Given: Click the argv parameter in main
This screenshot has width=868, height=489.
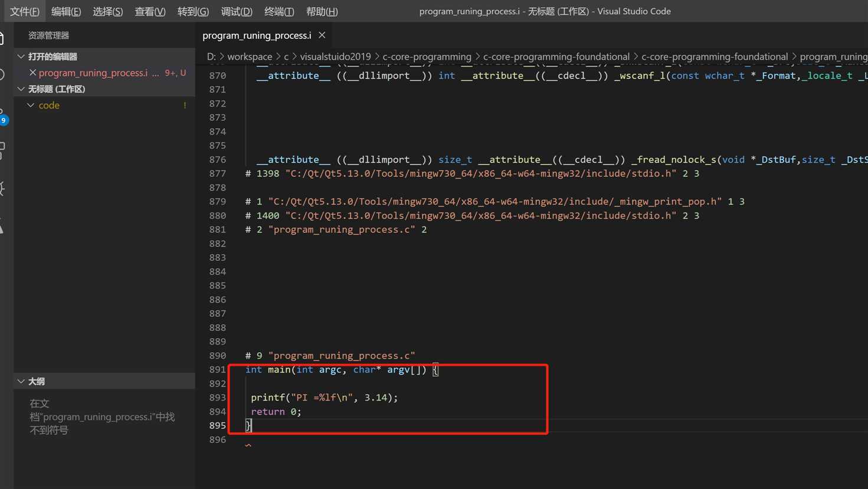Looking at the screenshot, I should (398, 370).
